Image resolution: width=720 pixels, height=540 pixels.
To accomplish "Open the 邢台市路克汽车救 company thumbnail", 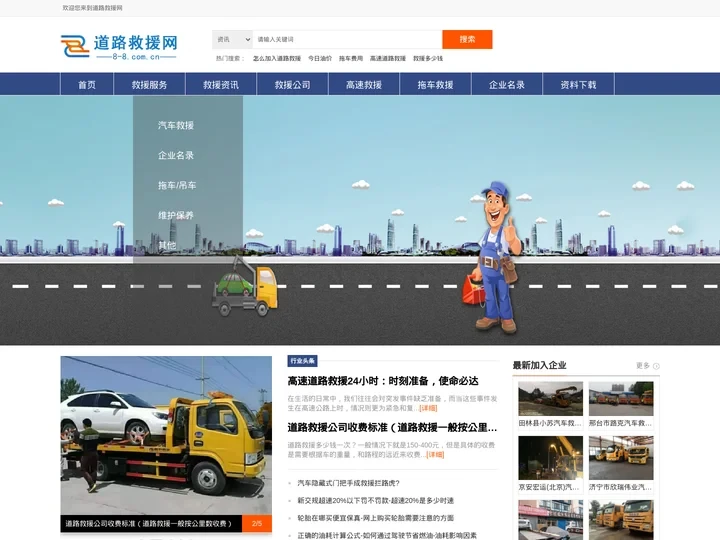I will [x=621, y=399].
